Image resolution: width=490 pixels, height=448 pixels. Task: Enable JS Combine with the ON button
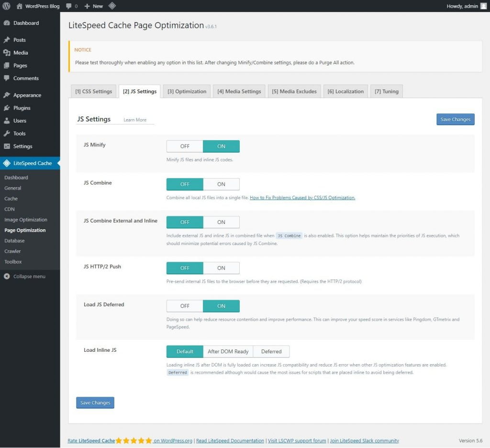click(x=221, y=184)
